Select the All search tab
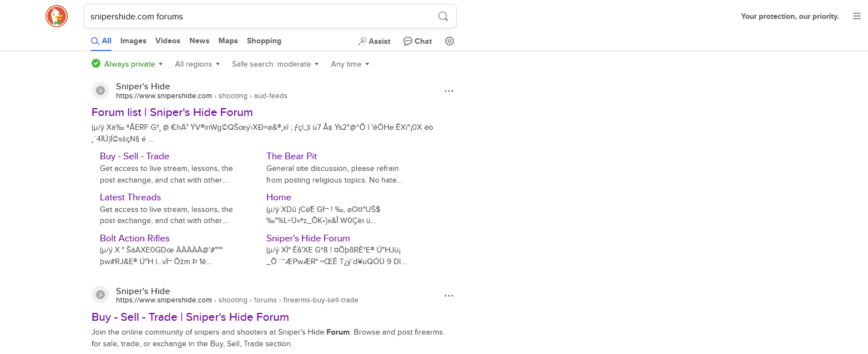The width and height of the screenshot is (868, 354). pyautogui.click(x=101, y=41)
